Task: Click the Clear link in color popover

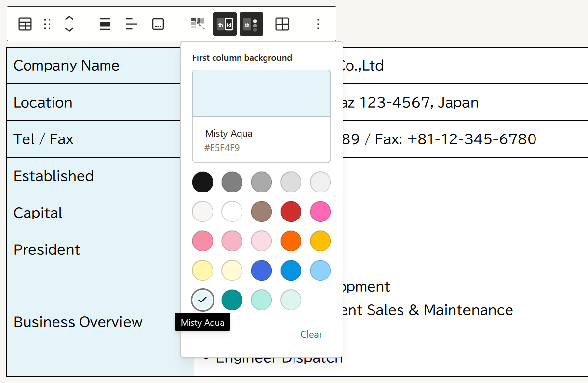Action: click(311, 334)
